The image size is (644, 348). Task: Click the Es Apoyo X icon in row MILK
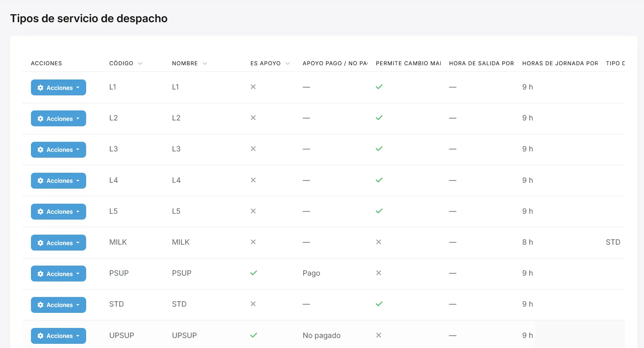(253, 242)
